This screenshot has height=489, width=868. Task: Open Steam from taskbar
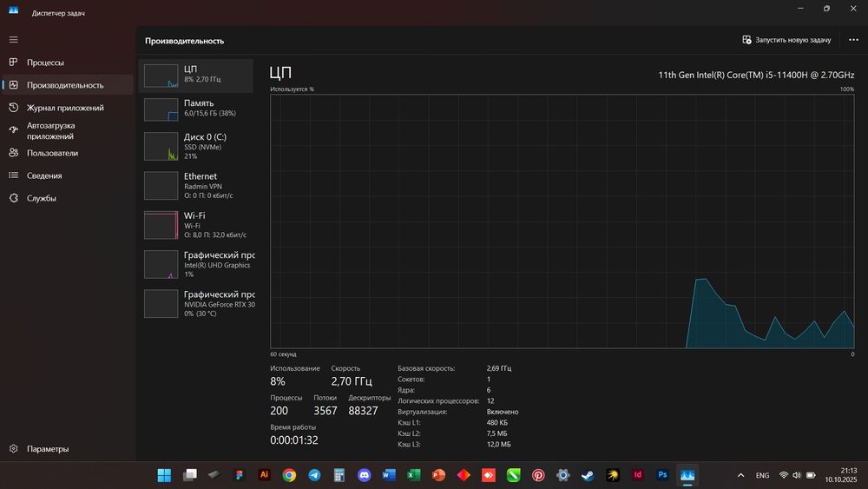(x=588, y=475)
